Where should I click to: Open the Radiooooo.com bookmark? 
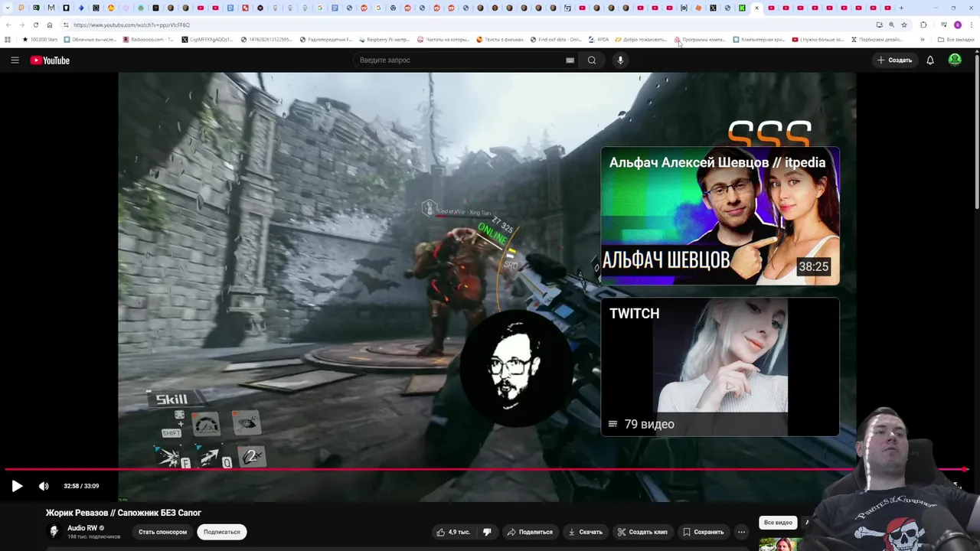click(x=149, y=39)
